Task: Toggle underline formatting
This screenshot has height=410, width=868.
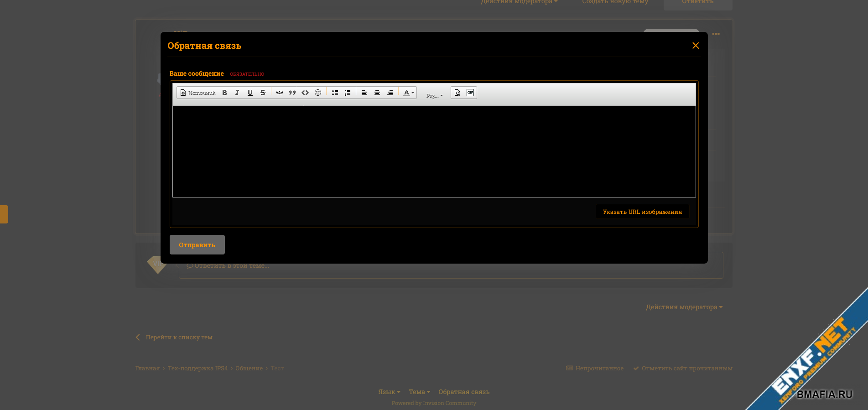Action: click(250, 93)
